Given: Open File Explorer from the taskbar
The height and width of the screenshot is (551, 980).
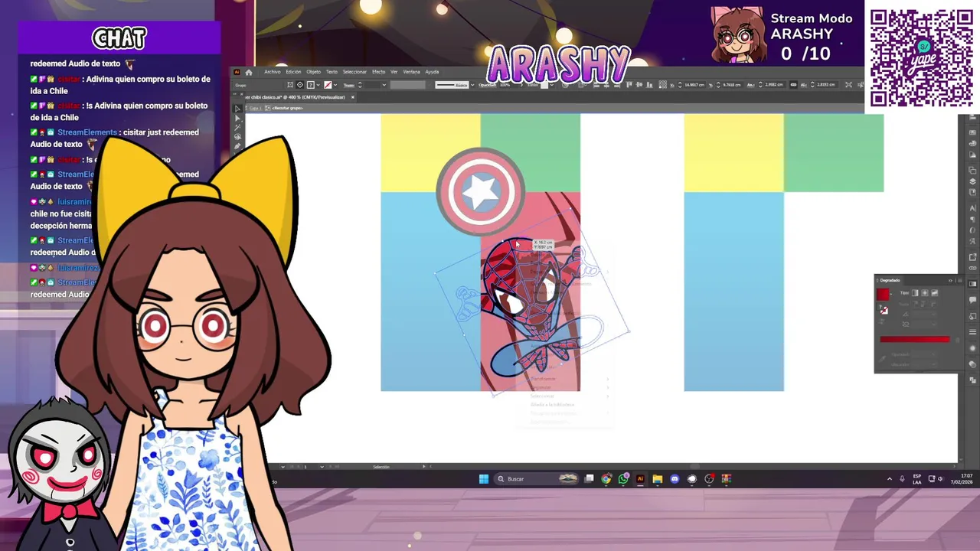Looking at the screenshot, I should point(658,479).
